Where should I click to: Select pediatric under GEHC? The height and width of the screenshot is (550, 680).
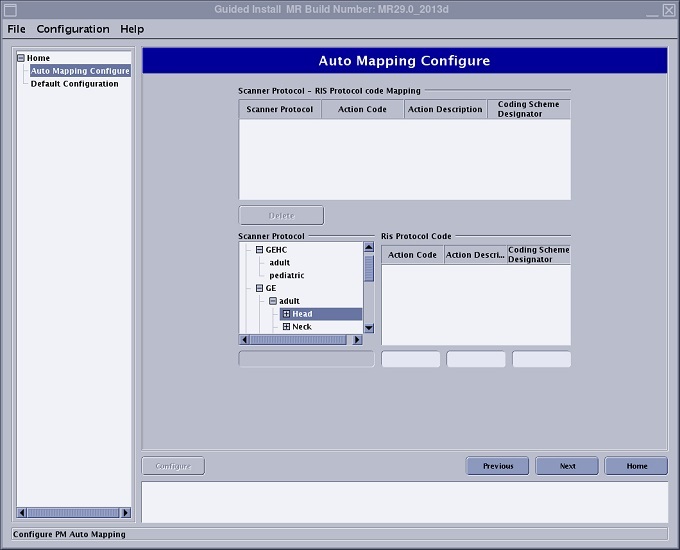[x=286, y=275]
